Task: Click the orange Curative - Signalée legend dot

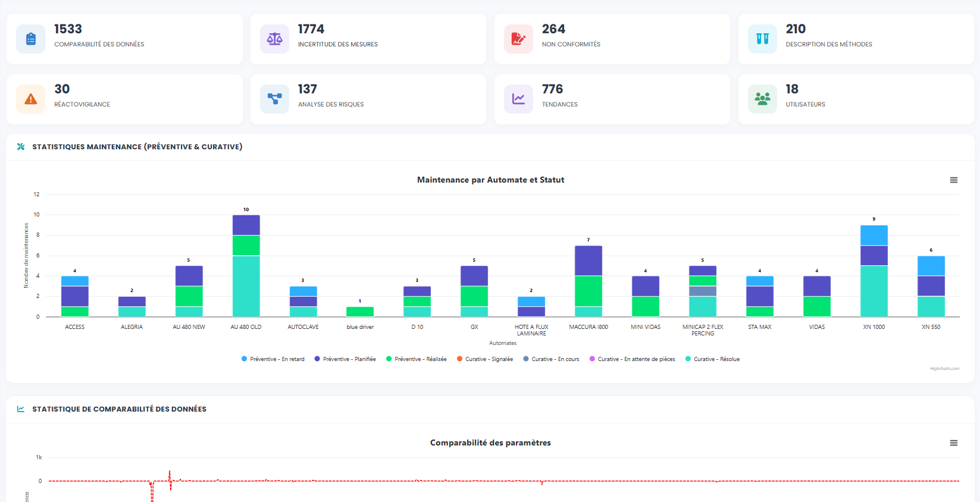Action: click(460, 359)
